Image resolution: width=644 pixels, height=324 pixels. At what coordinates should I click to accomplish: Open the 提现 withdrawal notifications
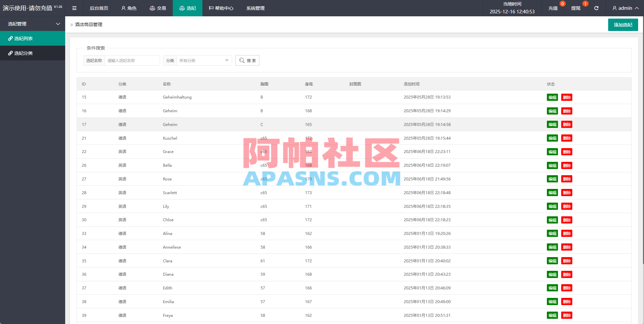[576, 8]
